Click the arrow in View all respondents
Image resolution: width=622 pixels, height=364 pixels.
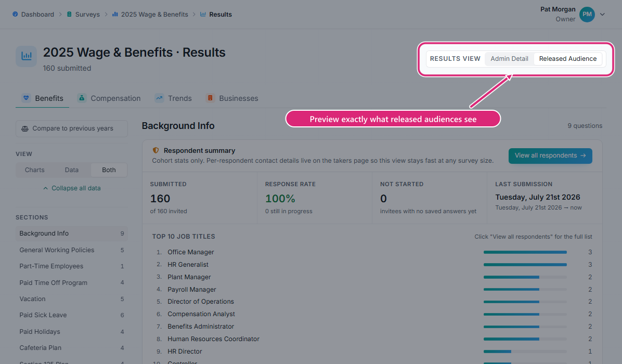point(582,155)
